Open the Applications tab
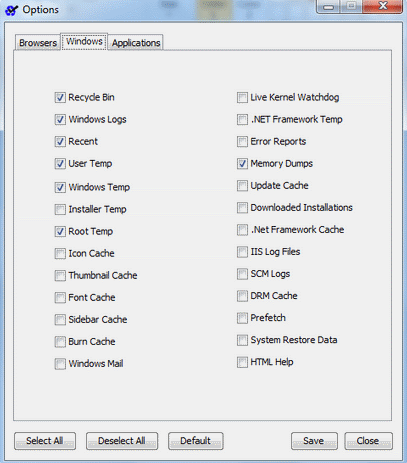Viewport: 407px width, 463px height. pyautogui.click(x=136, y=43)
